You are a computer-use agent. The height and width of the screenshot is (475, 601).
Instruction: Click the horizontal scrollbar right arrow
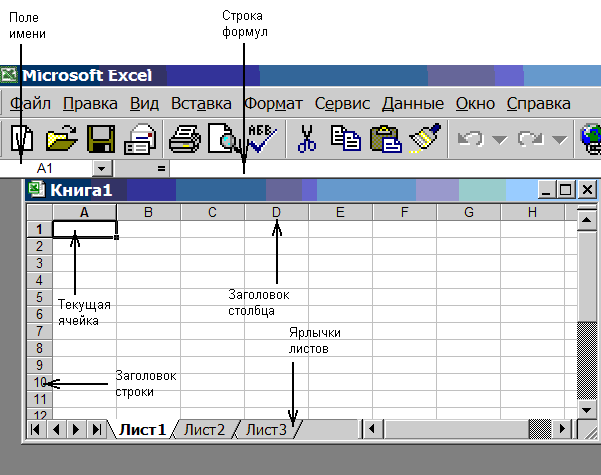click(x=562, y=429)
